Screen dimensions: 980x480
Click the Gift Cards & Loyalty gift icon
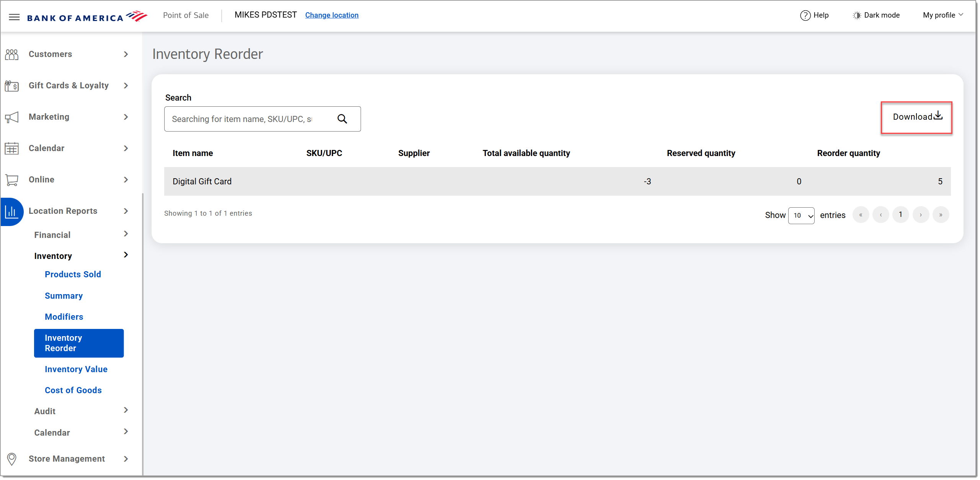point(12,85)
